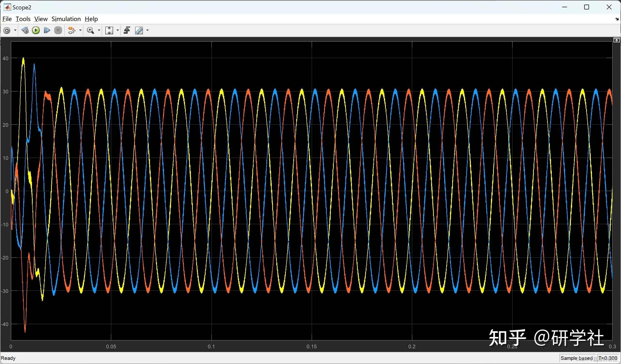
Task: Open the cursor measurements dropdown arrow
Action: (x=147, y=30)
